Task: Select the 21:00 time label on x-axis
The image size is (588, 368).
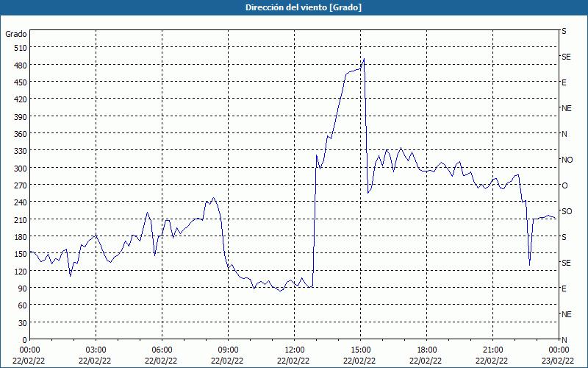Action: tap(492, 350)
